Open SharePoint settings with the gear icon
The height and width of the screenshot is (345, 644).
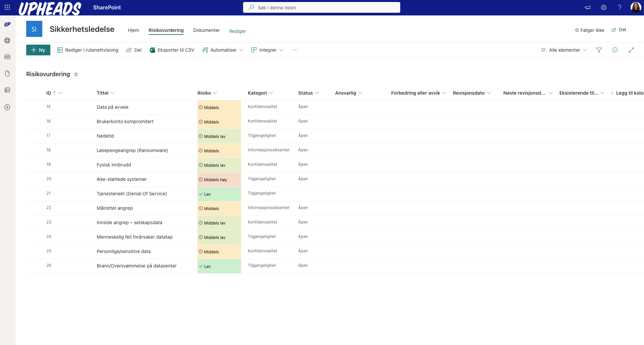603,7
